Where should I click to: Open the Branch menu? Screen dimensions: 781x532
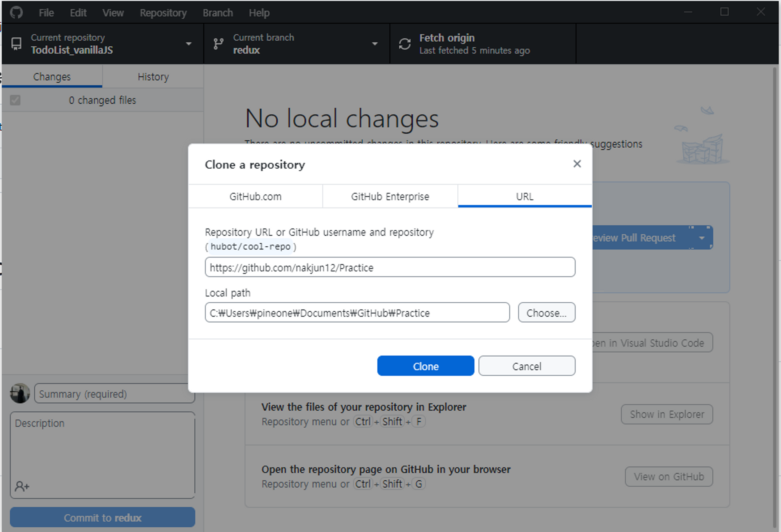coord(218,13)
